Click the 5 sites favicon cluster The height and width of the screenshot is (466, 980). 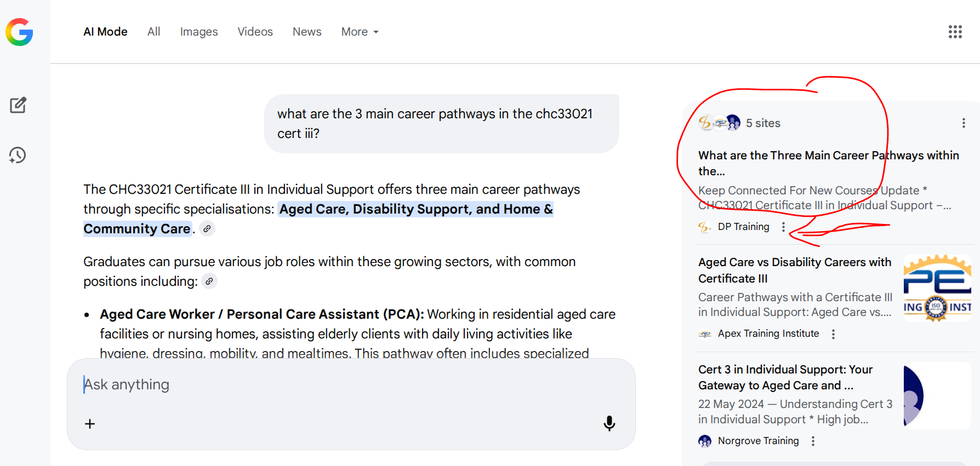(x=719, y=123)
